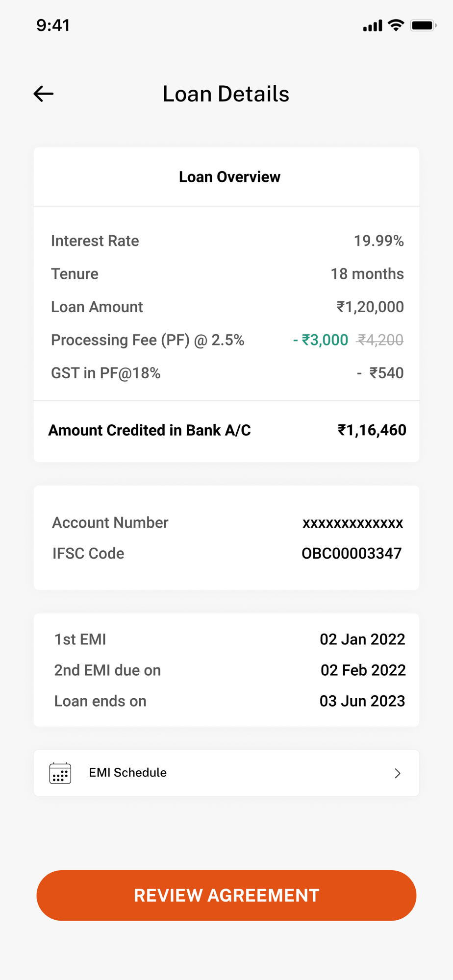453x980 pixels.
Task: Tap the 19.99% interest rate value
Action: 379,241
